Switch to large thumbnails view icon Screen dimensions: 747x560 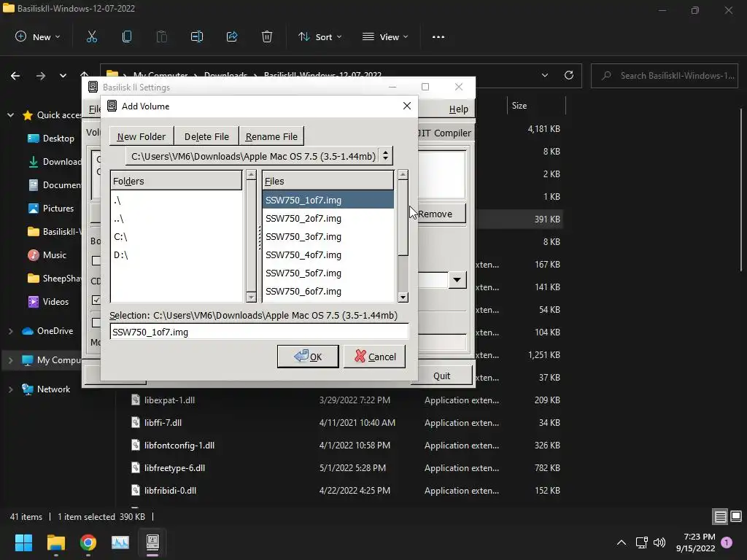tap(736, 517)
